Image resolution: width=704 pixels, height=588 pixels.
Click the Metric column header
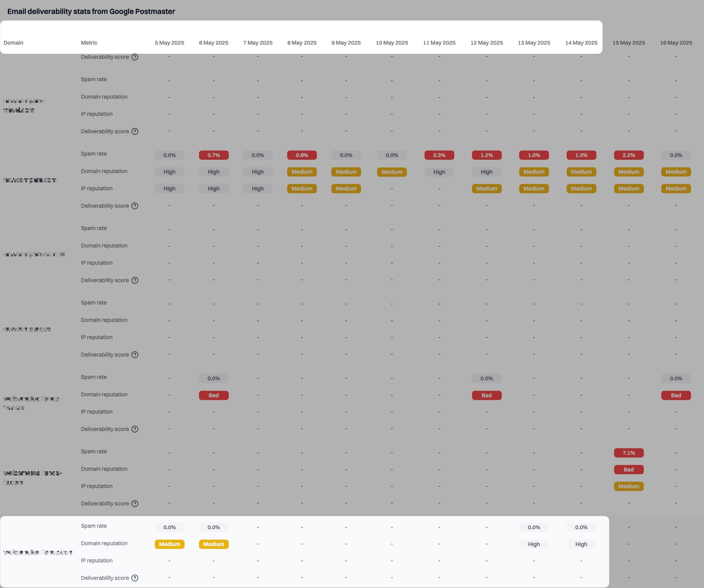coord(89,43)
